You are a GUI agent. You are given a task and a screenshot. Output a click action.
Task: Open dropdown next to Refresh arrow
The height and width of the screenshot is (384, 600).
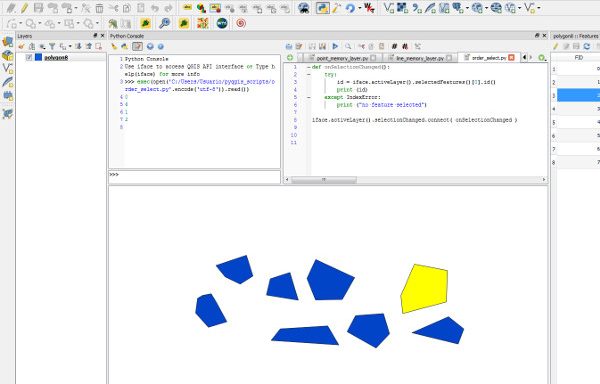[360, 8]
